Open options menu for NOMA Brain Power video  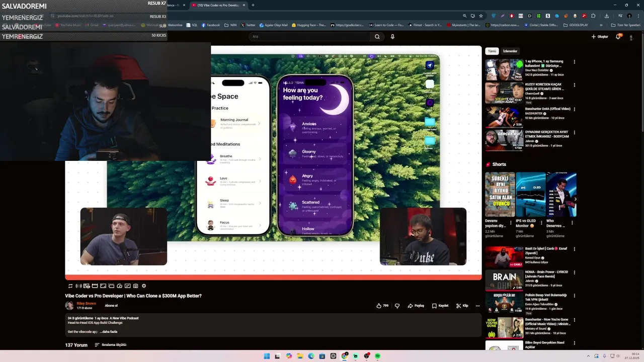coord(574,272)
